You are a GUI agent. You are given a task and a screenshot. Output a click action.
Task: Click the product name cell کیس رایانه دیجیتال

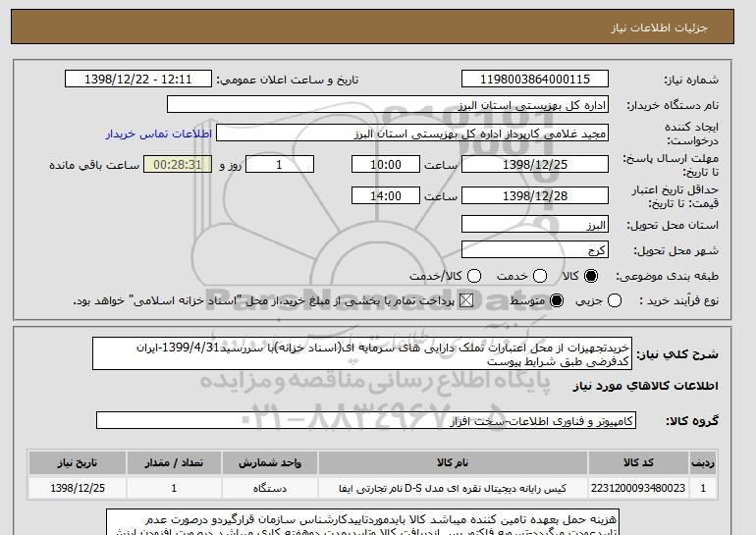click(453, 488)
